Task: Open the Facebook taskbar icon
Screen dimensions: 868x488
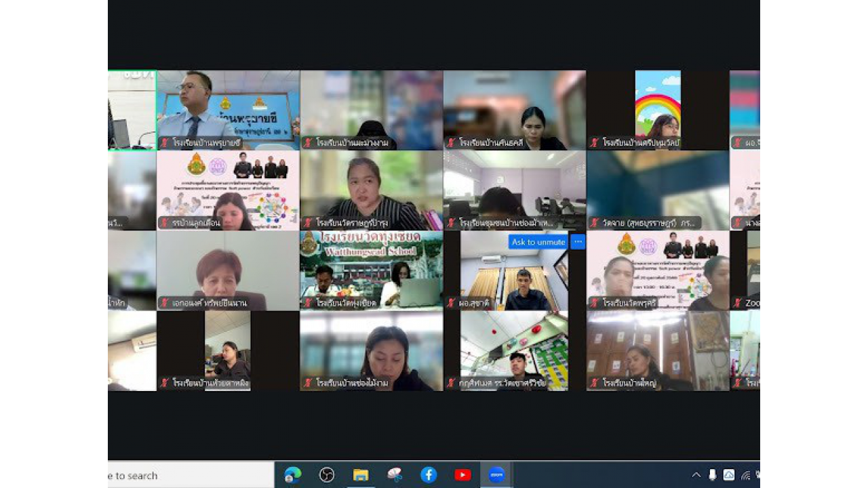Action: point(429,475)
